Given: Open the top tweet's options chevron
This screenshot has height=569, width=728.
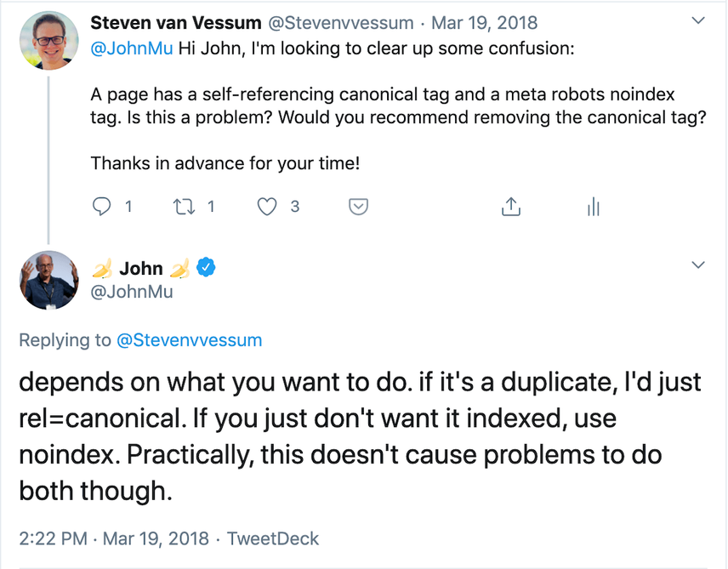Looking at the screenshot, I should pos(698,19).
